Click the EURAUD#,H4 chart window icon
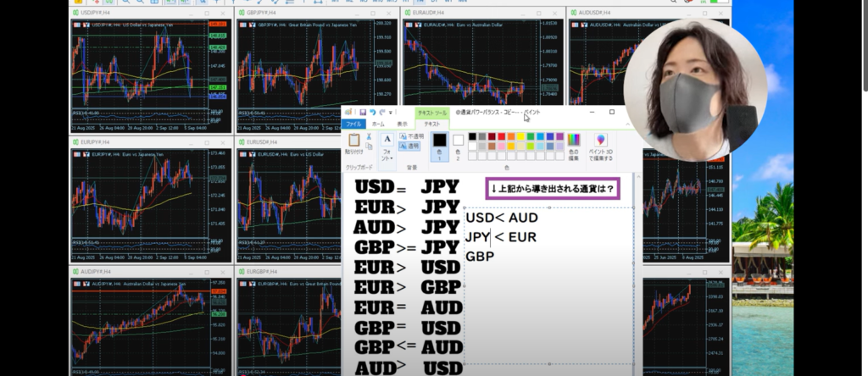868x376 pixels. pos(408,13)
